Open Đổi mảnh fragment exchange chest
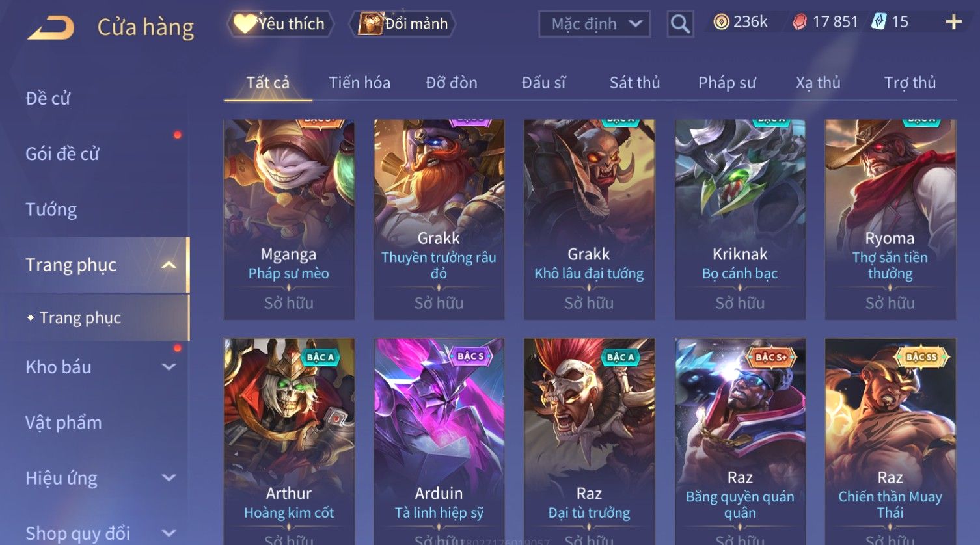 [x=403, y=24]
